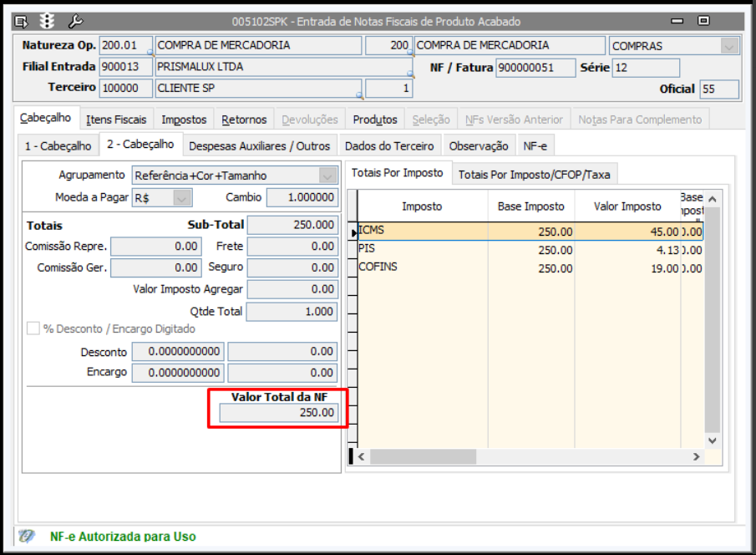
Task: Click the Valor Imposto column header
Action: (x=627, y=206)
